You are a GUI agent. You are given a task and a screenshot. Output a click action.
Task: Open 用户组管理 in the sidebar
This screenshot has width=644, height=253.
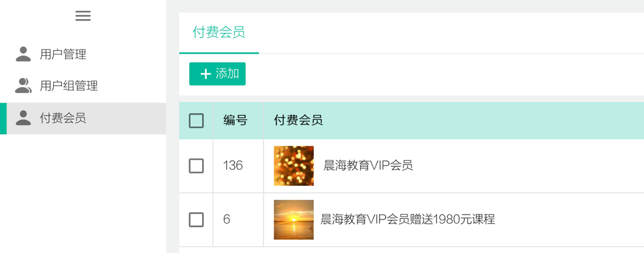tap(69, 86)
